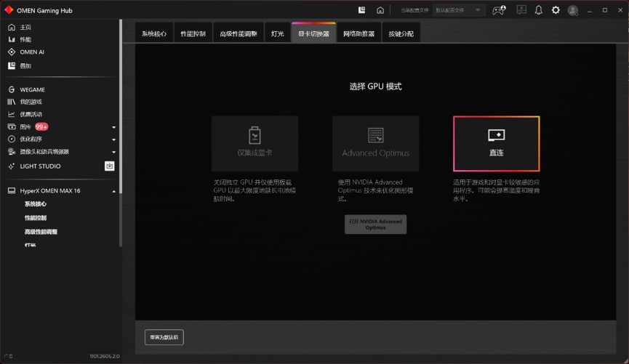Switch to the 网络助推器 tab
629x364 pixels.
(x=358, y=33)
